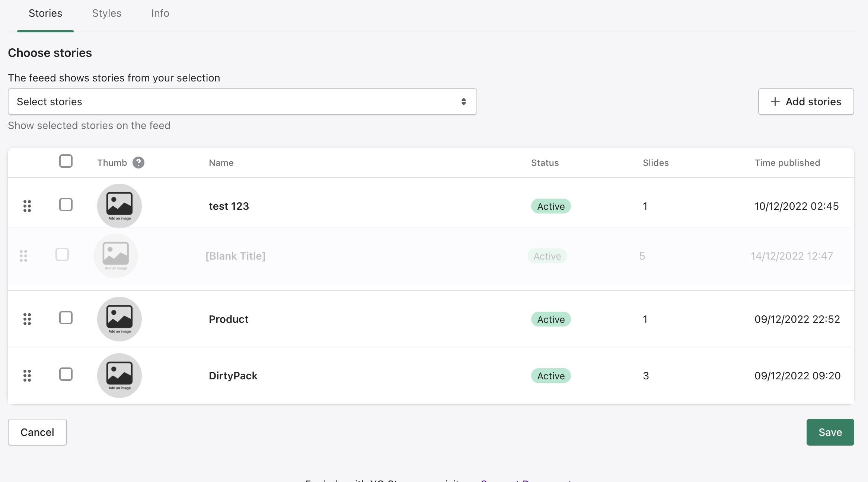The image size is (868, 482).
Task: Grab the drag handle for Product row
Action: tap(27, 319)
